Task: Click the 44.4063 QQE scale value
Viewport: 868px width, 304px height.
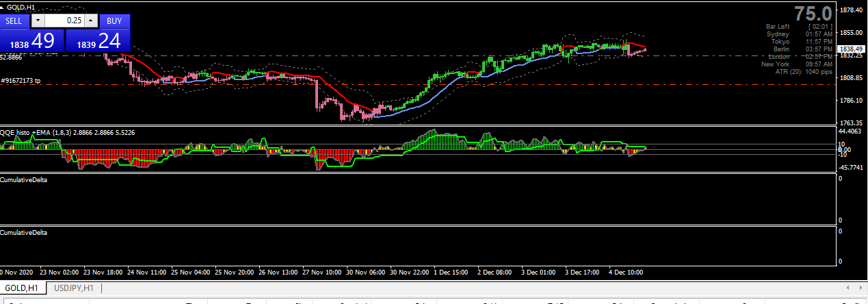Action: (x=849, y=130)
